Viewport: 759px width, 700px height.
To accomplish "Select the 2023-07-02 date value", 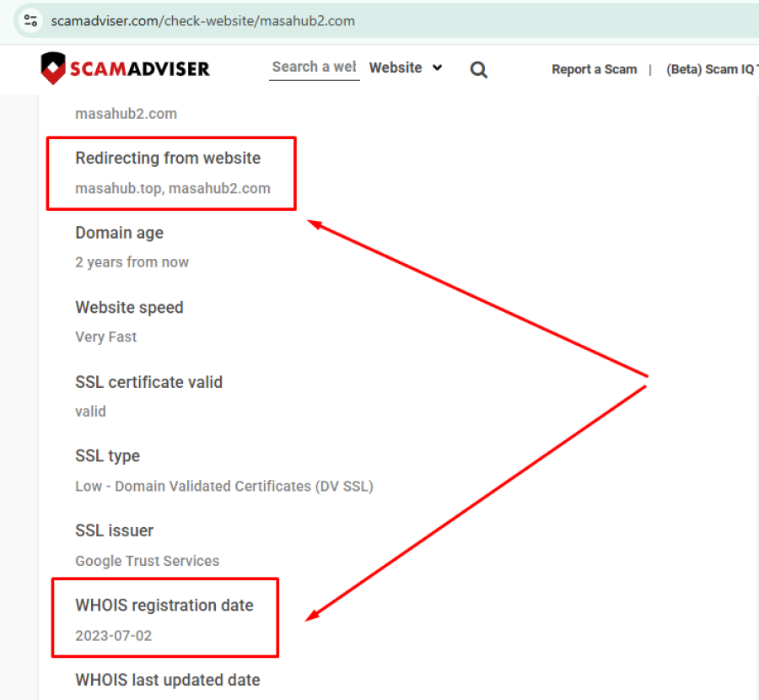I will [x=113, y=636].
